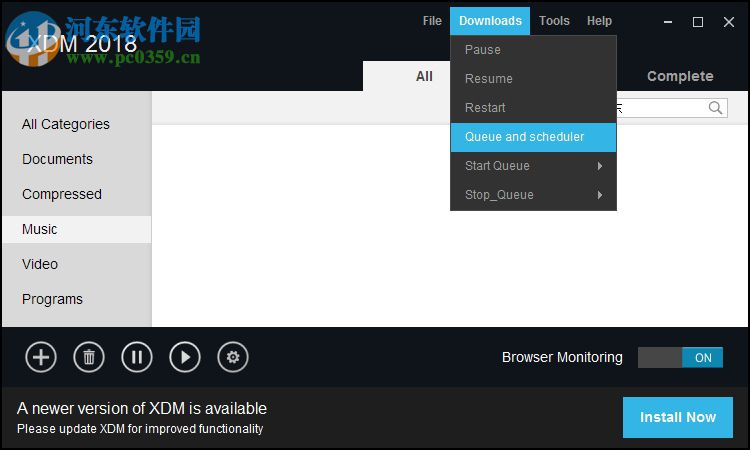Choose Restart from Downloads menu

(x=533, y=108)
